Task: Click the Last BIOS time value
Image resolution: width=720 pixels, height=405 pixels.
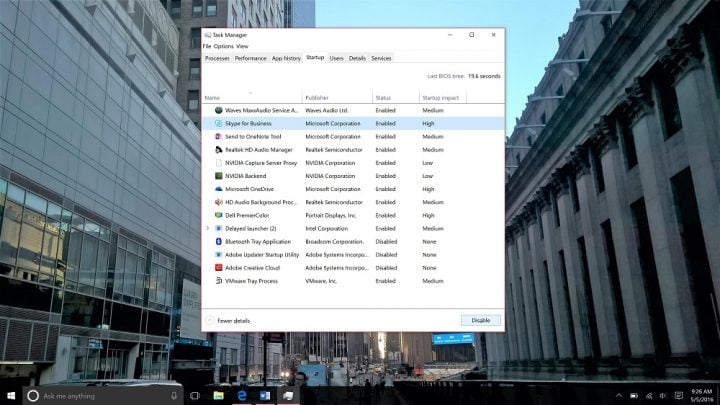Action: pos(484,76)
